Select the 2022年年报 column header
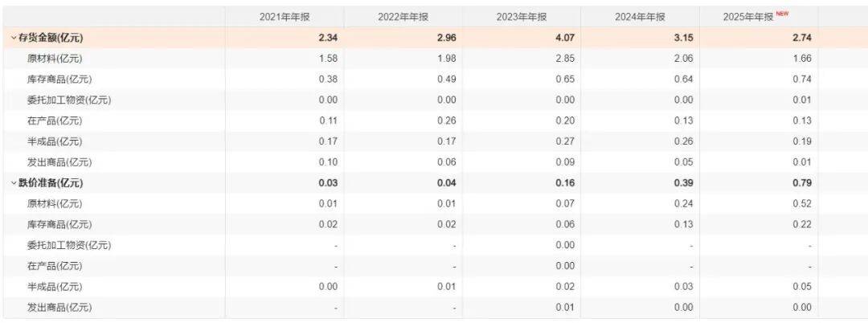Image resolution: width=868 pixels, height=323 pixels. click(403, 17)
